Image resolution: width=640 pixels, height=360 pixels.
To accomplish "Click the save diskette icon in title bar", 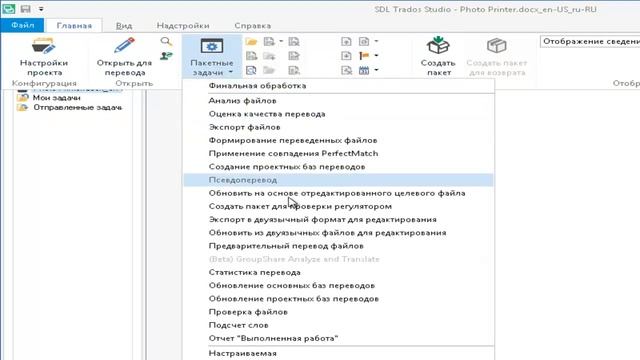I will [x=25, y=9].
